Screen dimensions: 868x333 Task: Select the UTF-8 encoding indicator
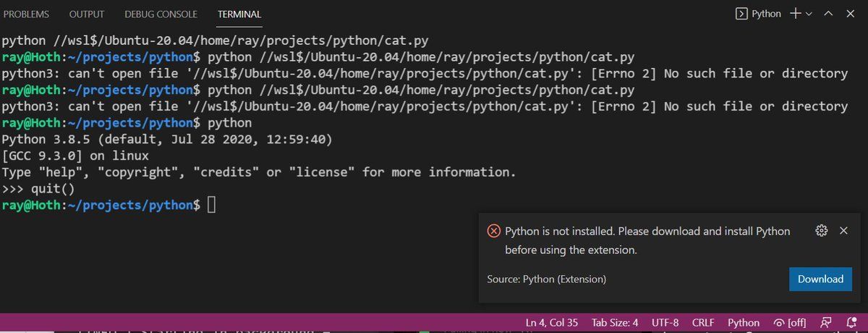tap(665, 322)
